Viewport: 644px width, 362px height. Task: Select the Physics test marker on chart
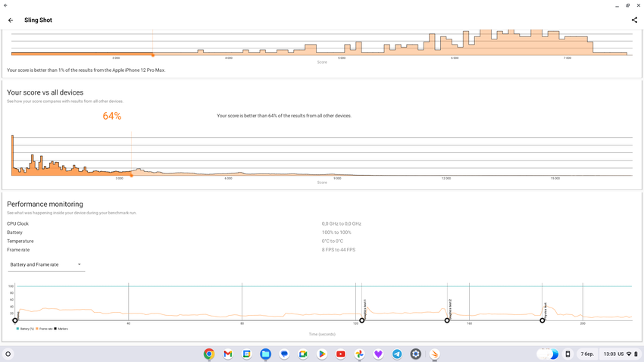[x=542, y=320]
